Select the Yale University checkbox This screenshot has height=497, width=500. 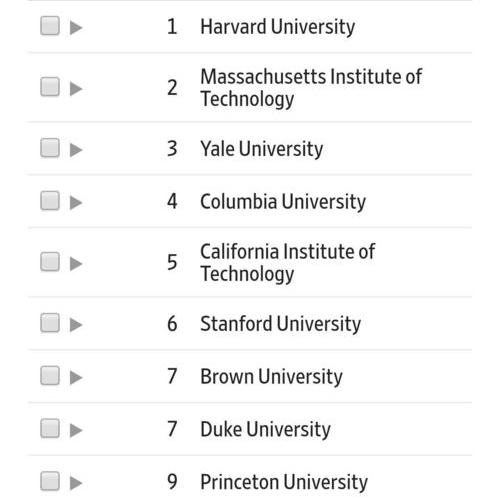(x=50, y=148)
